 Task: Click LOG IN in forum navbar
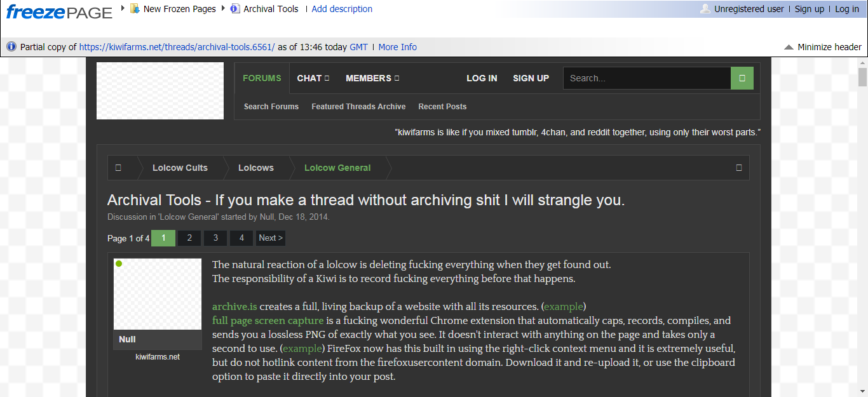click(x=482, y=78)
